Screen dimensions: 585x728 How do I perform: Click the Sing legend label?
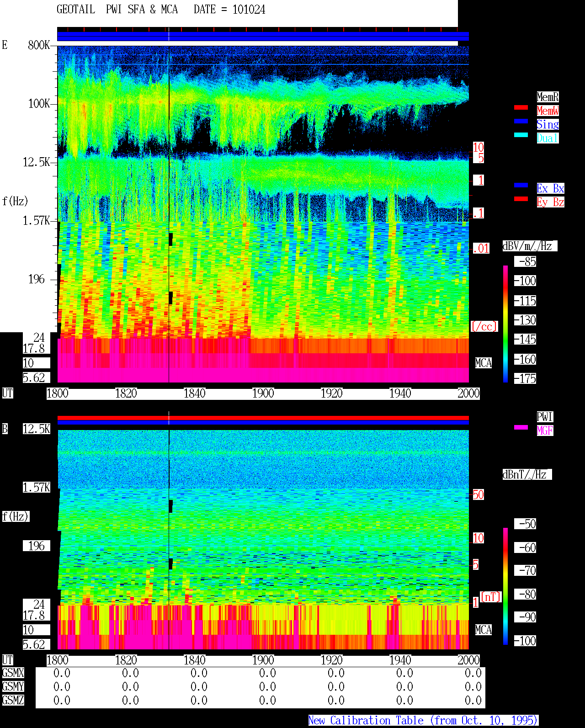[548, 124]
